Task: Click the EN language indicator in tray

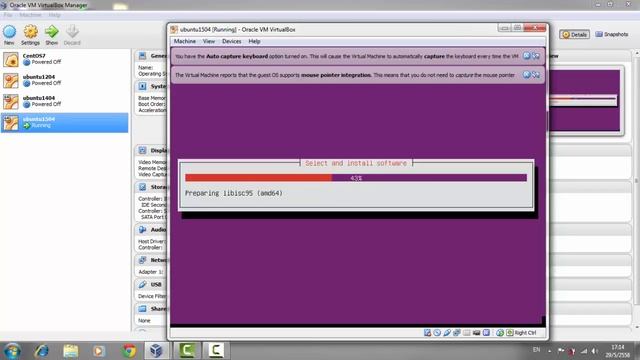Action: click(x=536, y=350)
